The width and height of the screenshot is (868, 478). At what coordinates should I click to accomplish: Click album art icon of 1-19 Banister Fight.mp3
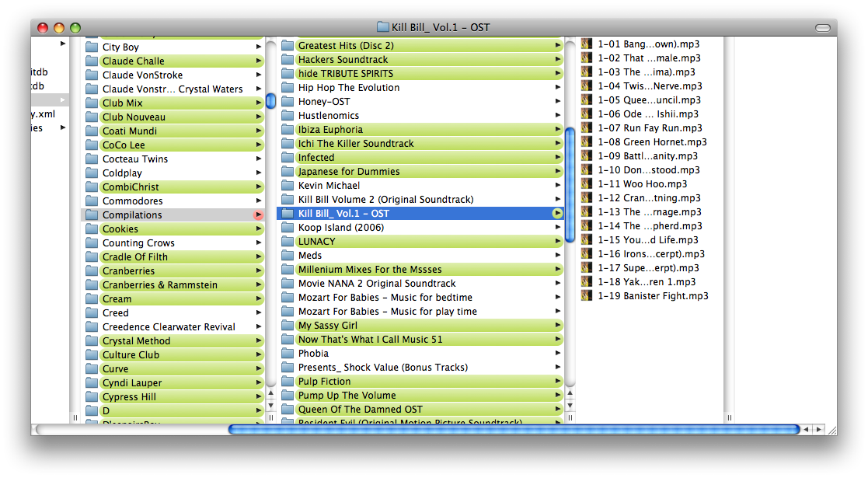[587, 296]
